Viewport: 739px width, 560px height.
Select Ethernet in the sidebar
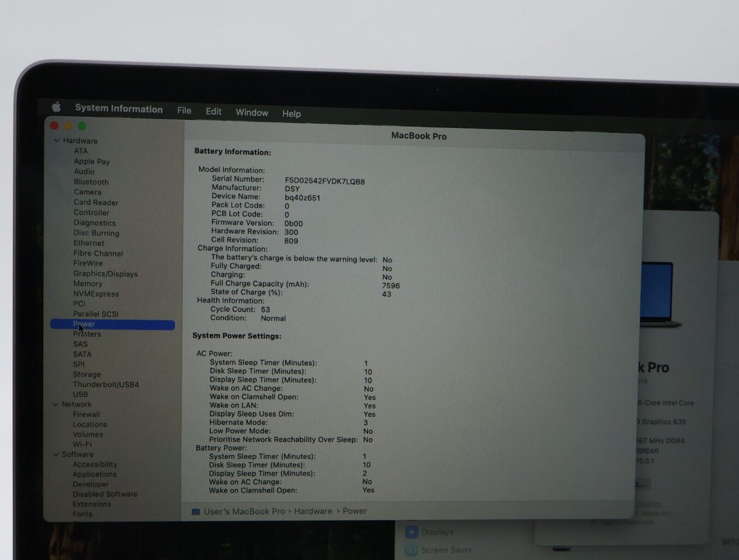click(x=88, y=243)
